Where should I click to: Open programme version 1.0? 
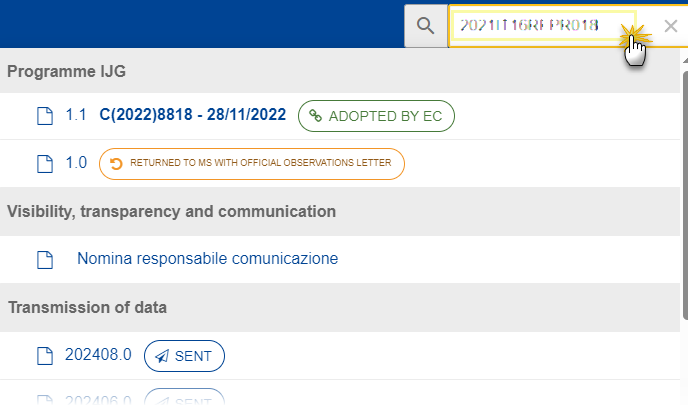[76, 163]
